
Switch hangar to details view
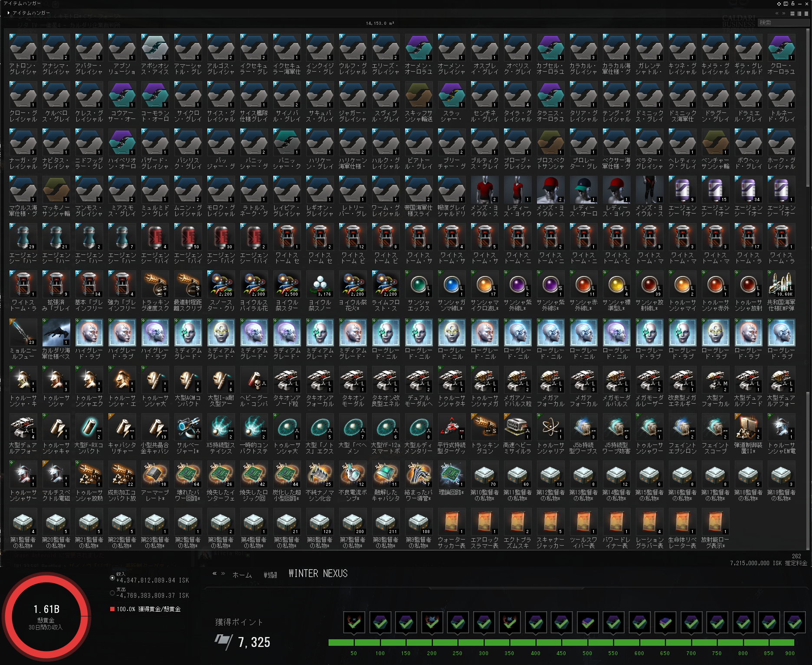coord(799,13)
